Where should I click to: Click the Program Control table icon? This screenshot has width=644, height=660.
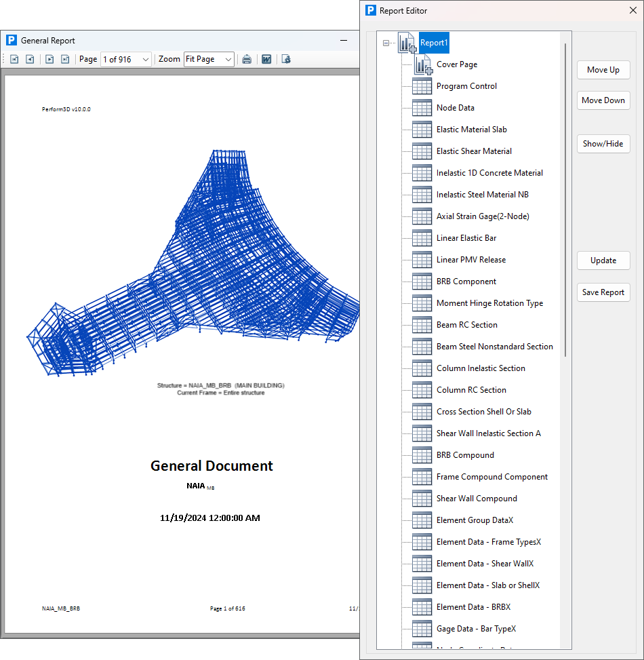422,86
